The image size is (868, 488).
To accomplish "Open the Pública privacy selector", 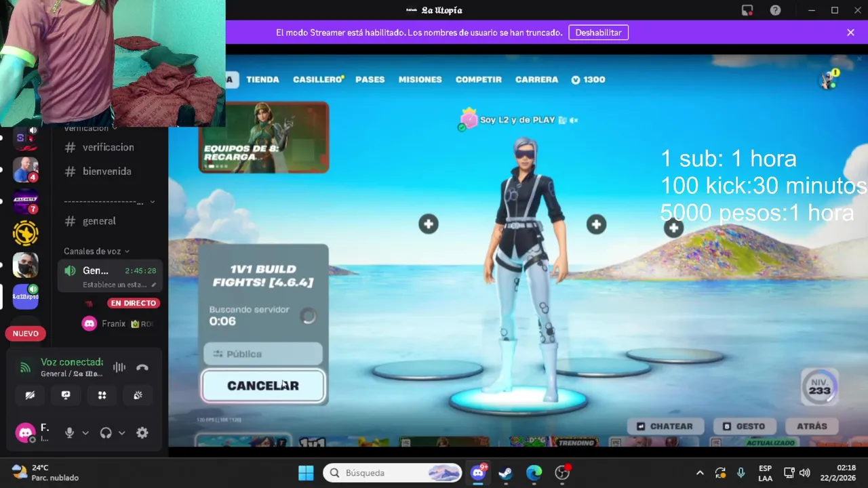I will tap(263, 354).
